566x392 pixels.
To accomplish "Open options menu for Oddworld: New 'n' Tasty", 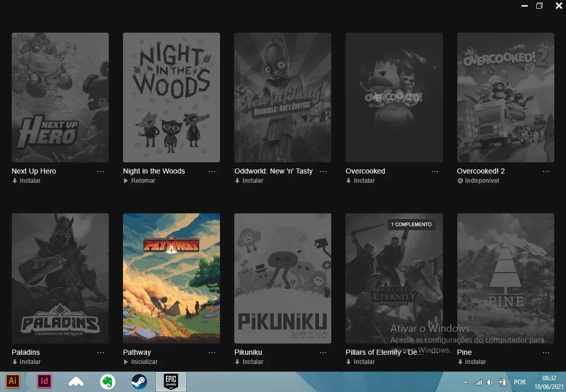I will click(x=323, y=171).
